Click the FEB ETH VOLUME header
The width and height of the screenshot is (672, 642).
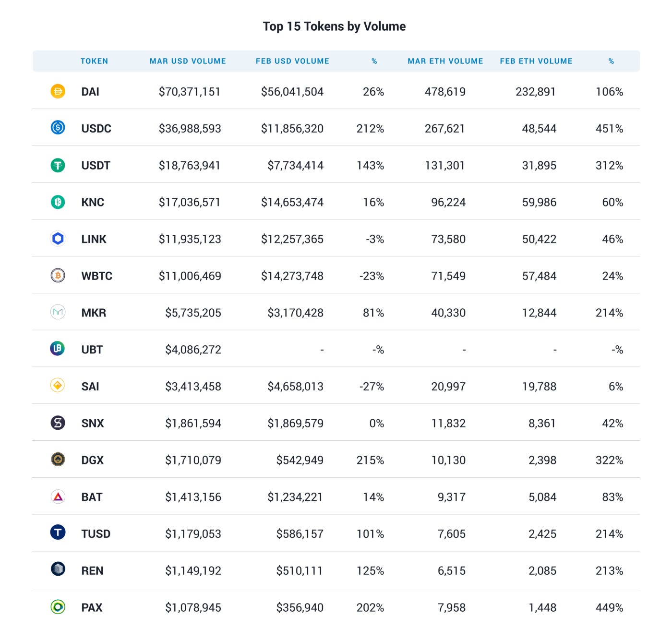(x=536, y=61)
